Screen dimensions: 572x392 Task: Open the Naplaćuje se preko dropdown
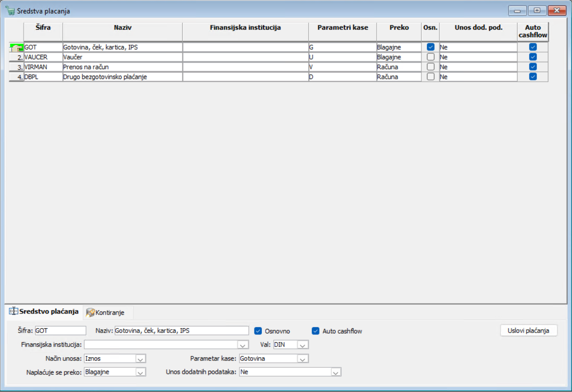pos(140,372)
